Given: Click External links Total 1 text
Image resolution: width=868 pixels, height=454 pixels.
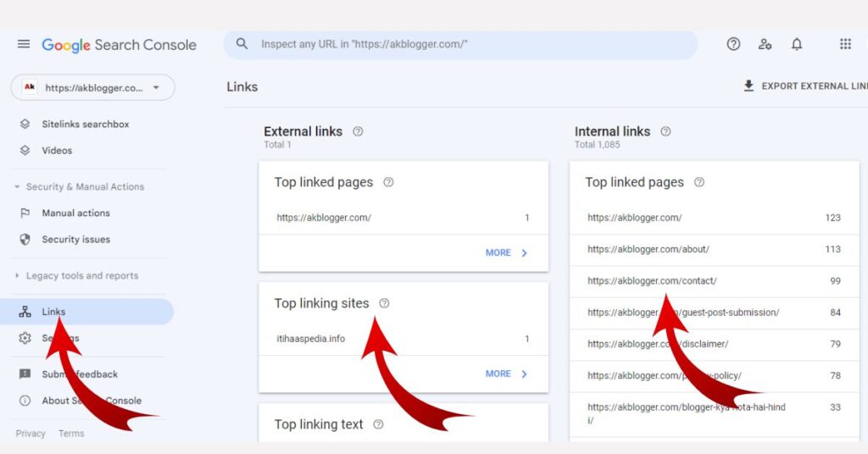Looking at the screenshot, I should pyautogui.click(x=277, y=145).
